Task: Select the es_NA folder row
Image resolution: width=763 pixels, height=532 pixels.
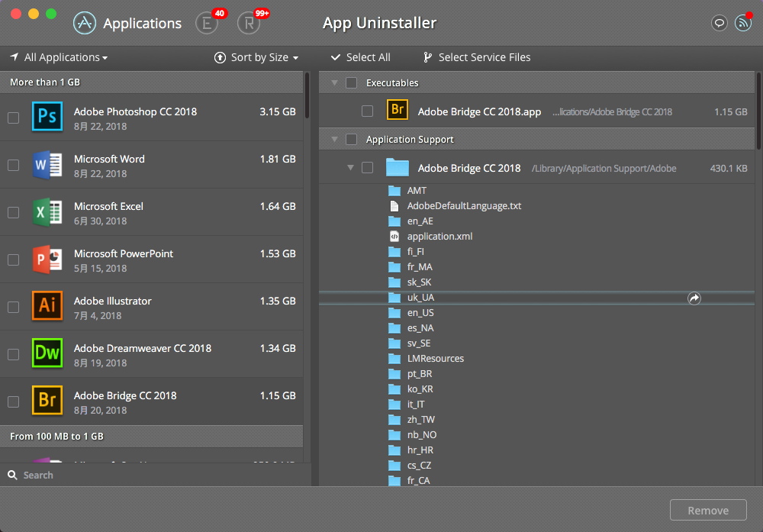Action: (536, 328)
